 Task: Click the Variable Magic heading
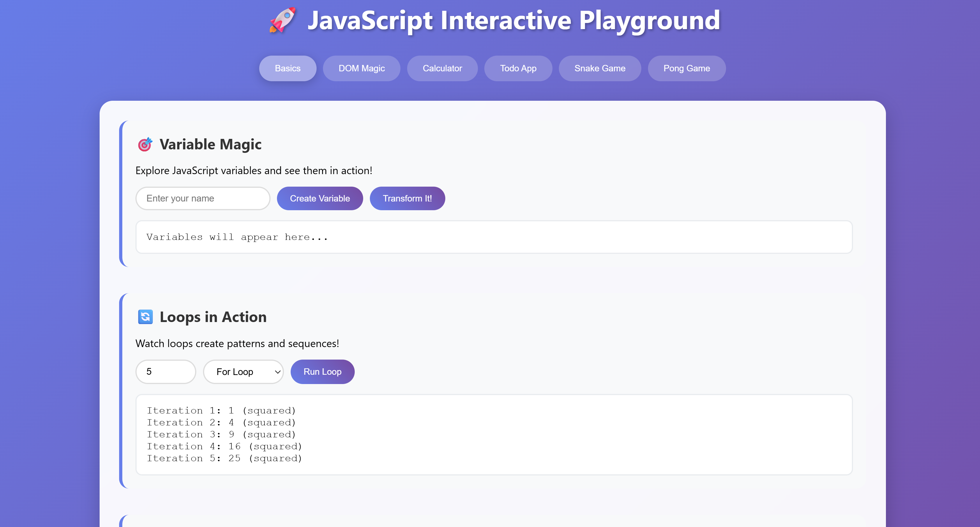coord(210,144)
